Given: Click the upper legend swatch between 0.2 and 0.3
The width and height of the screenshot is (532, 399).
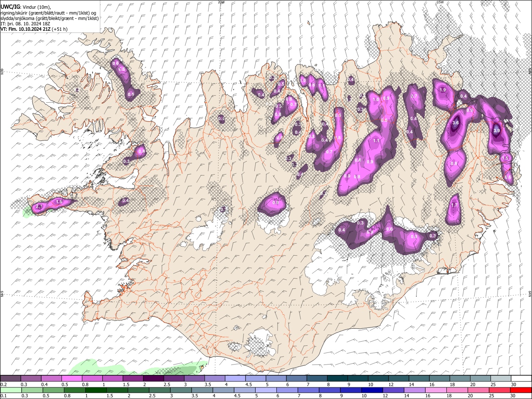Looking at the screenshot, I should tap(10, 379).
